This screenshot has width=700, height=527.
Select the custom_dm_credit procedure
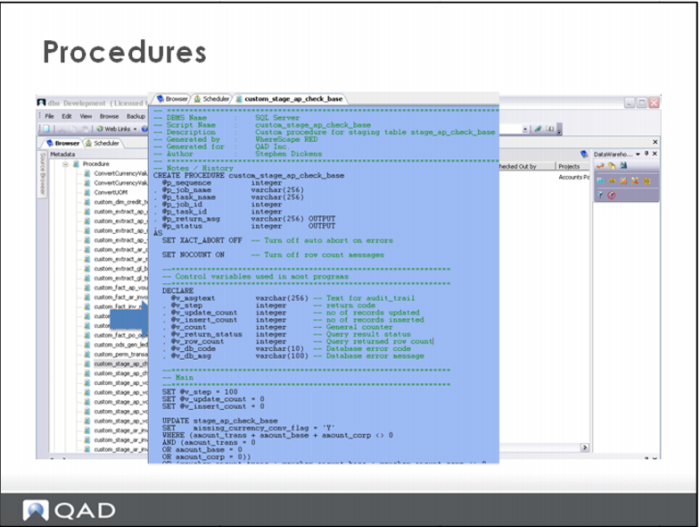tap(121, 202)
